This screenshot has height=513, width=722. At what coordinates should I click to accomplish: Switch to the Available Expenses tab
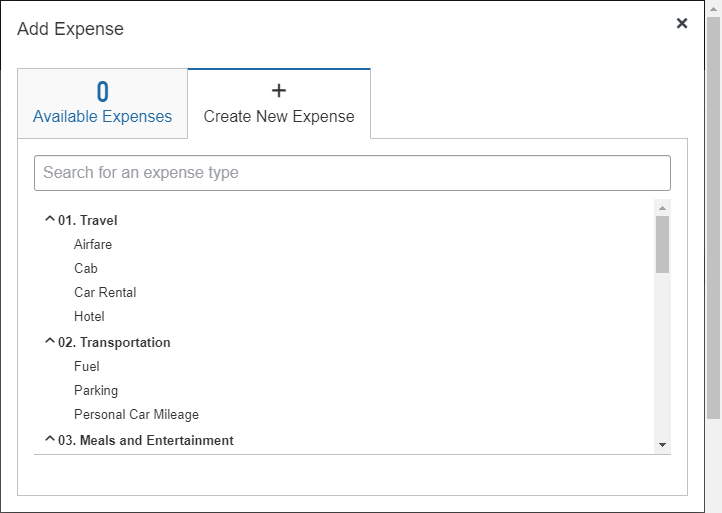click(x=102, y=104)
